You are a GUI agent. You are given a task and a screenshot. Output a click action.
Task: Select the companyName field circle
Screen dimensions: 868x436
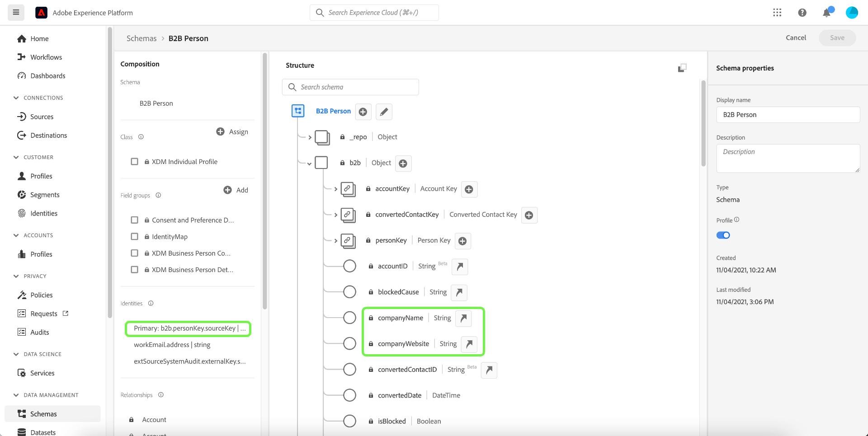click(349, 318)
